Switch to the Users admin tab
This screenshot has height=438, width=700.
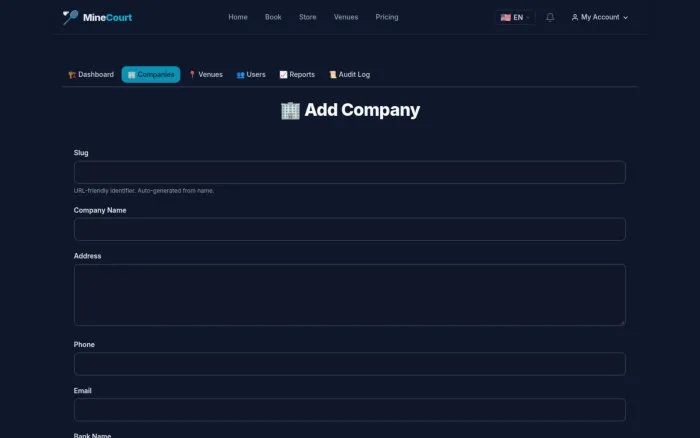point(251,75)
